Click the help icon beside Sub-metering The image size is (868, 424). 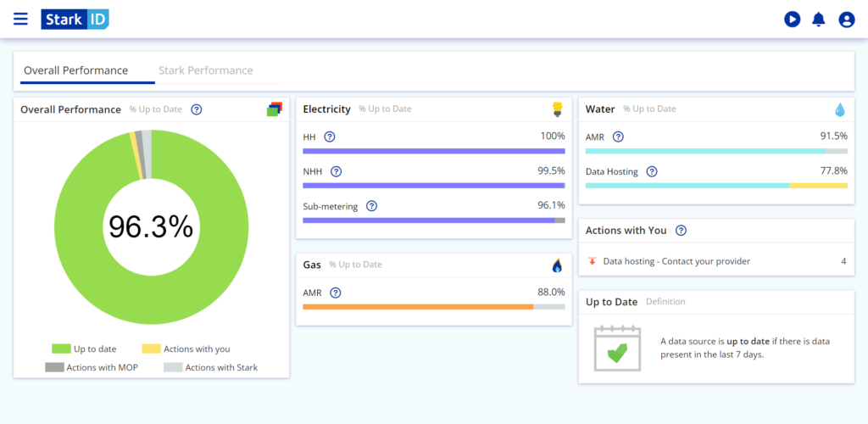pyautogui.click(x=371, y=206)
